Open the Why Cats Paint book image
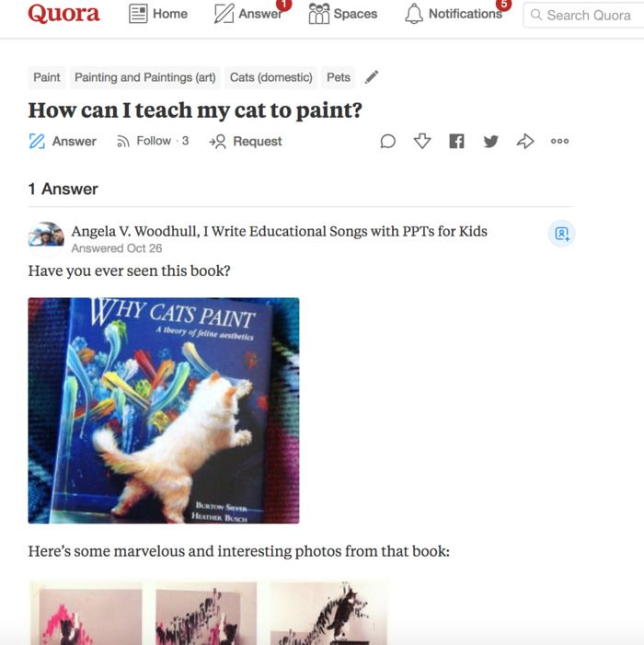Screen dimensions: 644x645 164,410
